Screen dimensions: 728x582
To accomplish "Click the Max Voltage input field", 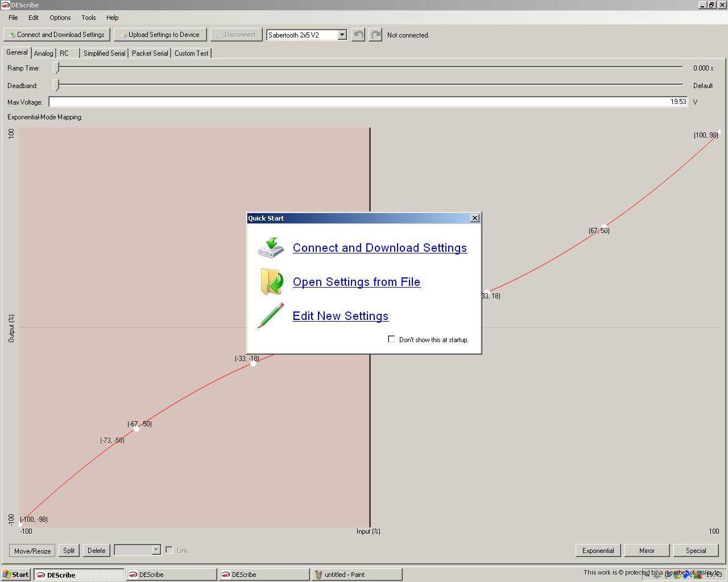I will tap(368, 102).
